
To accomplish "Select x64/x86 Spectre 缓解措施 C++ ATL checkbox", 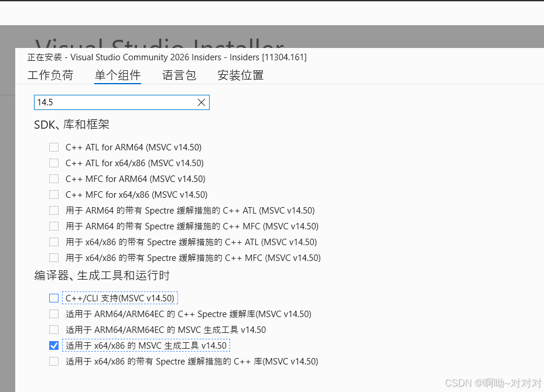I will coord(54,242).
